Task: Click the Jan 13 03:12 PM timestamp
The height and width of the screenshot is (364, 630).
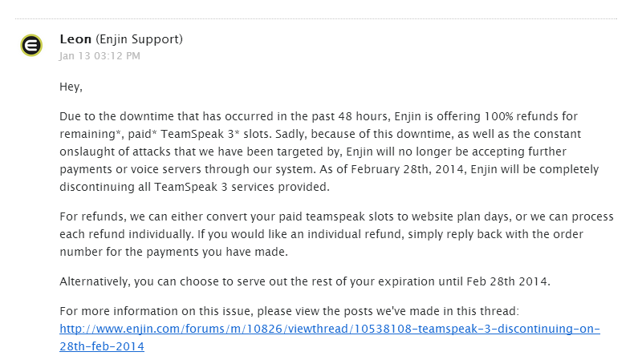Action: click(x=100, y=55)
